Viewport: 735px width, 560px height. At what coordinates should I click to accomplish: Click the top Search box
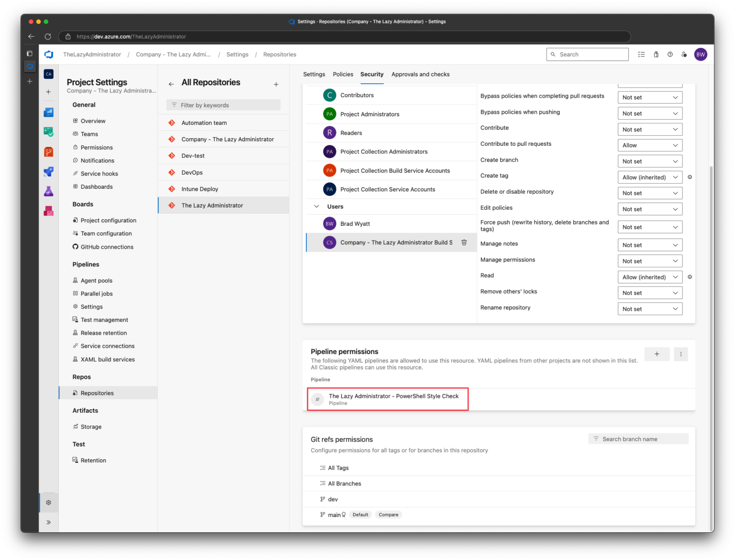[587, 55]
